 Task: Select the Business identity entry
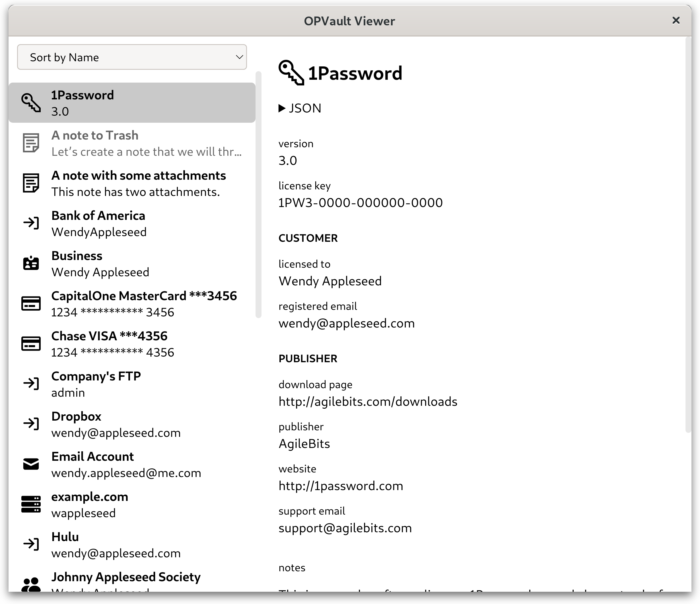[x=132, y=263]
